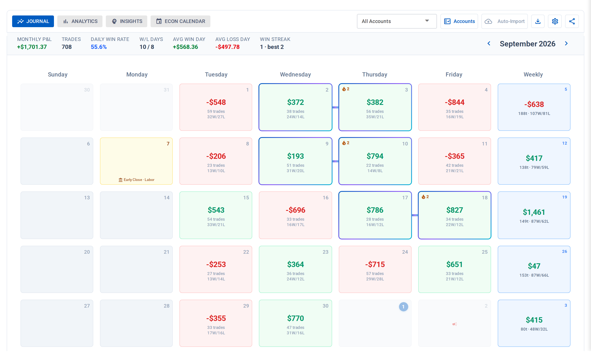Open the September 9 day with $193
591x364 pixels.
pyautogui.click(x=295, y=161)
